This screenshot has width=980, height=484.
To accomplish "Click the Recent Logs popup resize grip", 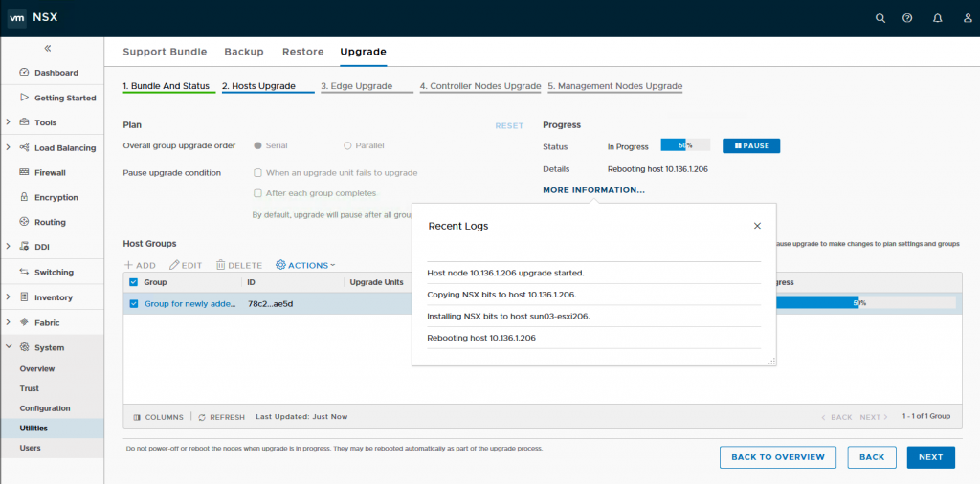I will pos(771,361).
